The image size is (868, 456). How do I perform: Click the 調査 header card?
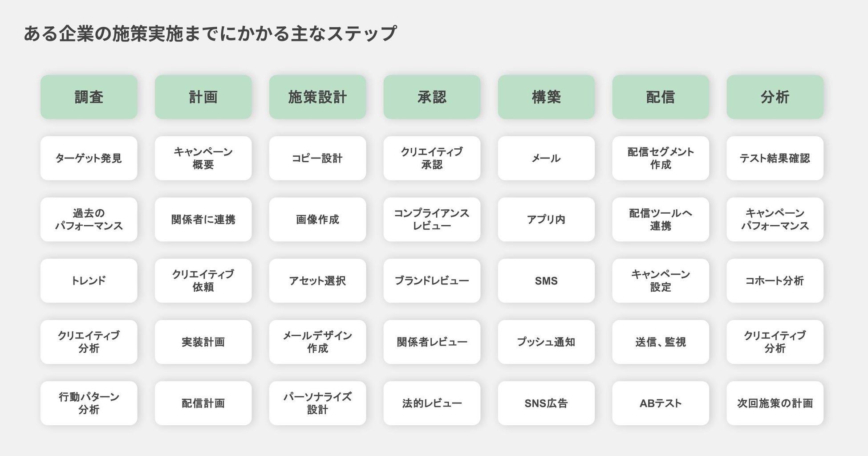[x=89, y=97]
